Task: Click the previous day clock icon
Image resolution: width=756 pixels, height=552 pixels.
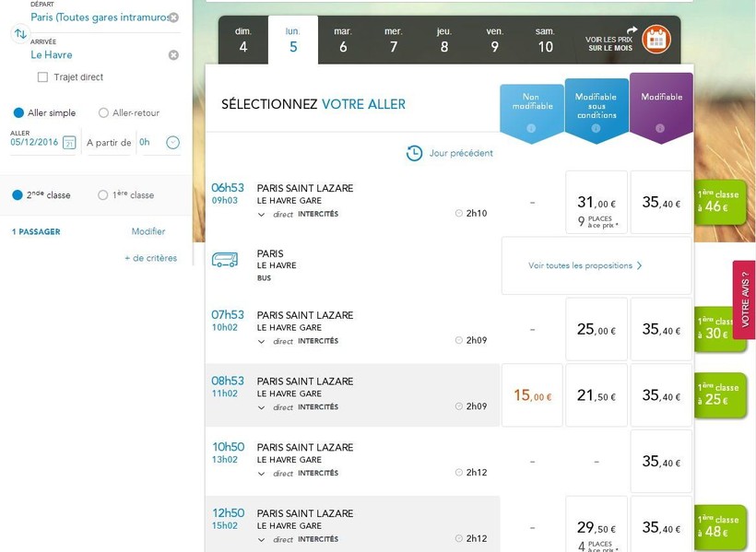Action: point(415,153)
